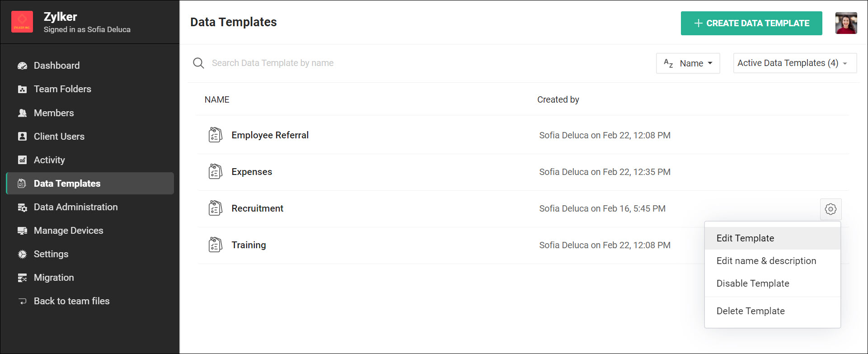Viewport: 868px width, 354px height.
Task: Select Edit Template from context menu
Action: pyautogui.click(x=745, y=238)
